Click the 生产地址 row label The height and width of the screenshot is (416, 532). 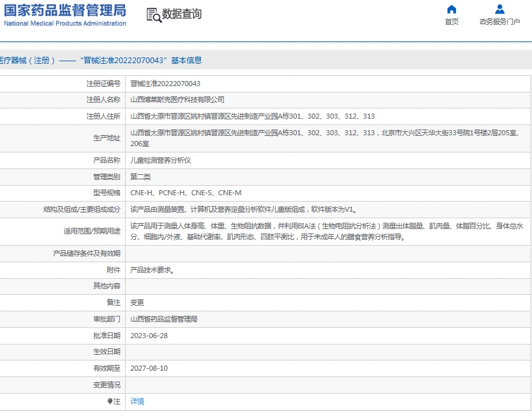point(107,138)
